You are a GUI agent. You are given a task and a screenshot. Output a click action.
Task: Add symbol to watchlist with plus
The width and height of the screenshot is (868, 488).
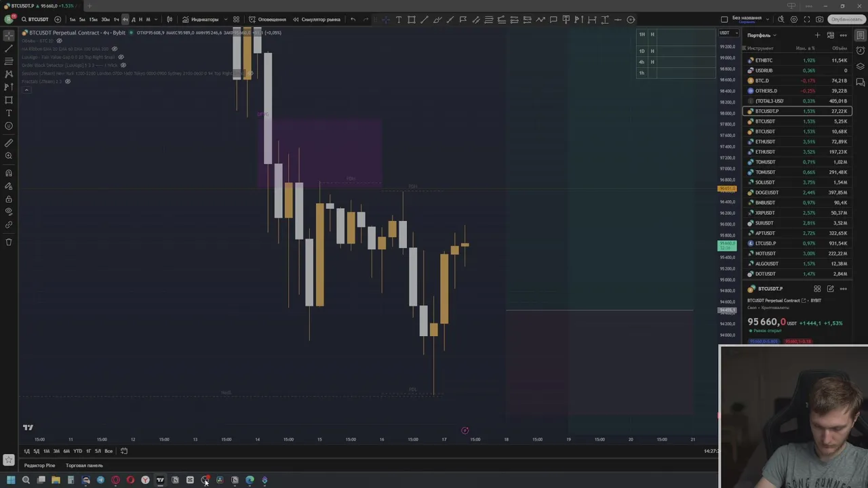[818, 35]
